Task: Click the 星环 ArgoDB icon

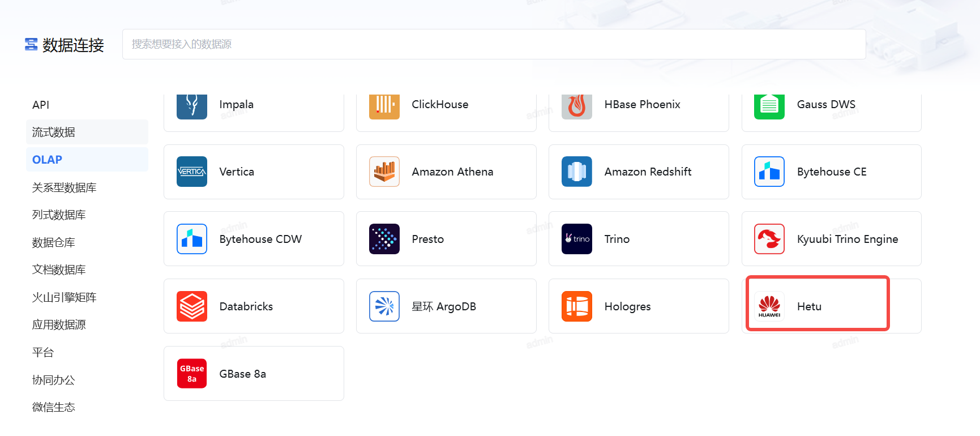Action: [x=384, y=306]
